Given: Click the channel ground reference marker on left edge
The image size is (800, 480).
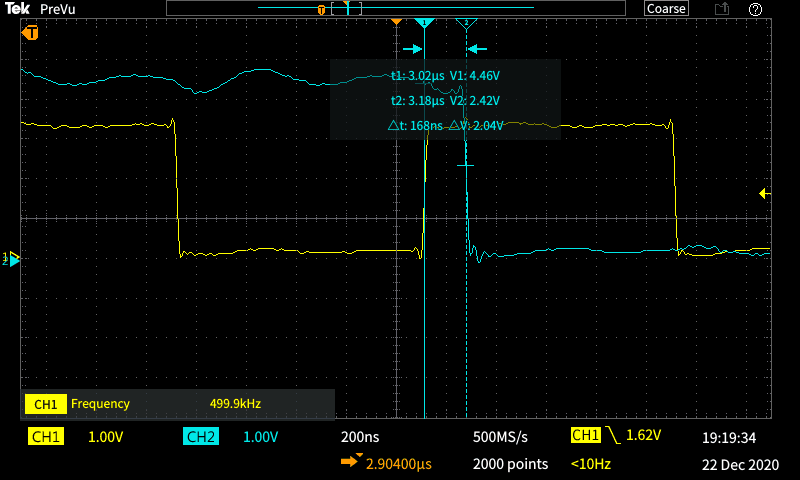Looking at the screenshot, I should 13,259.
